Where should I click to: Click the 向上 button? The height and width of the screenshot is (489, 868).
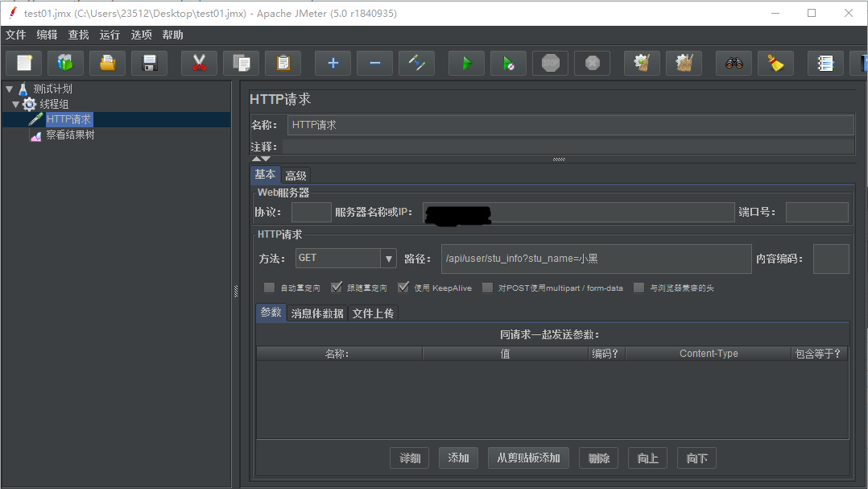[647, 458]
